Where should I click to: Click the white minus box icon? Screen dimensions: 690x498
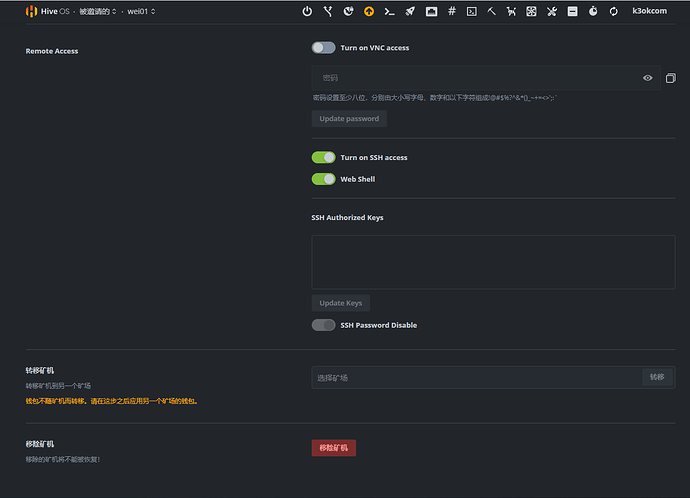point(572,11)
